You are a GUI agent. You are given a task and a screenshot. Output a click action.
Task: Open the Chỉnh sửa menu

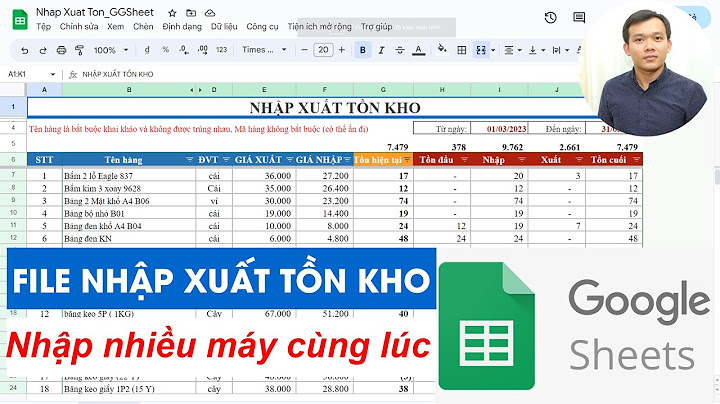(x=79, y=27)
